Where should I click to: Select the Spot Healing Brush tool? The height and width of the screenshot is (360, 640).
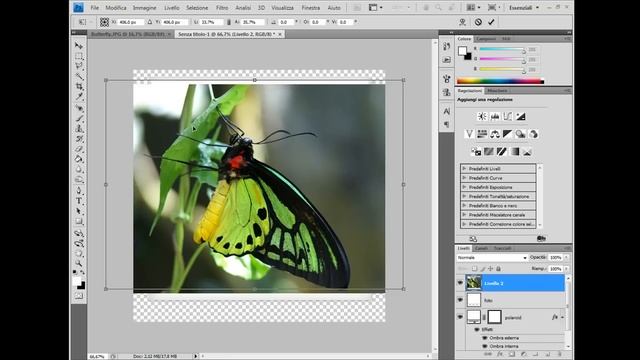(79, 108)
